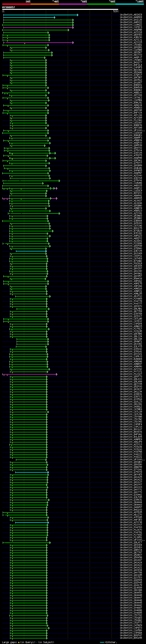Viewport: 146px width, 644px height.
Task: Open hit UniRef100_A4QPI2
Action: click(131, 188)
